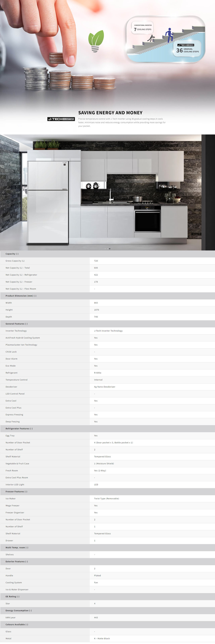Click the Saving Energy and Money heading
Image resolution: width=215 pixels, height=644 pixels.
pos(110,113)
